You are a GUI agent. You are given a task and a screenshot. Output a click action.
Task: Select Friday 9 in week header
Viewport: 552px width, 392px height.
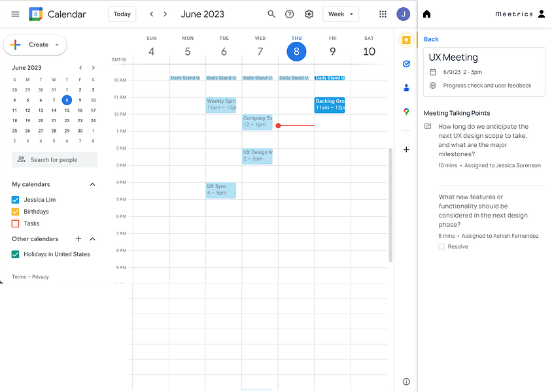point(333,52)
